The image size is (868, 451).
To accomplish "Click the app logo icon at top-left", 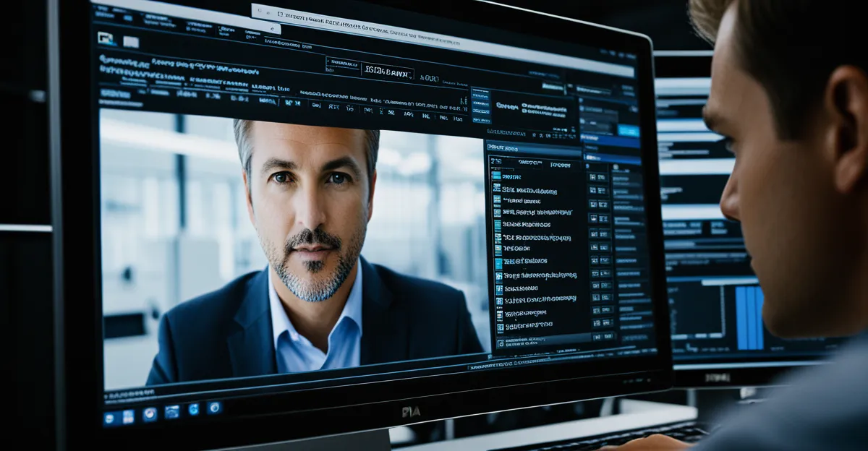I will click(x=106, y=38).
